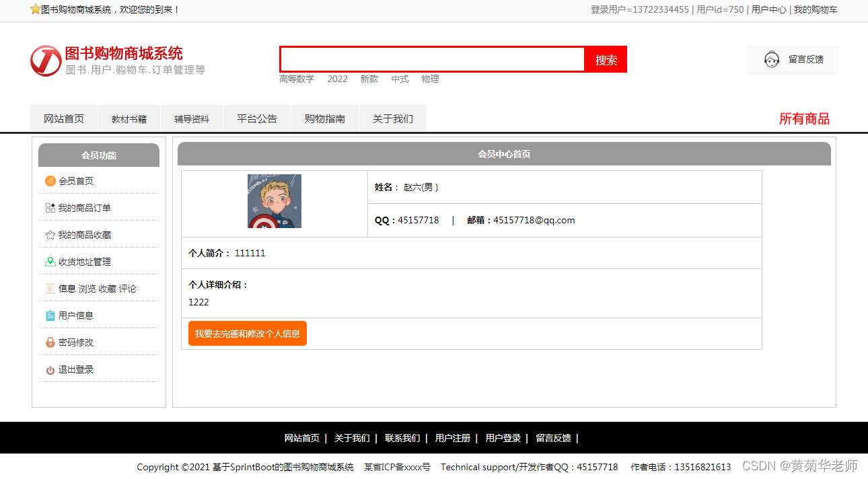The height and width of the screenshot is (479, 868).
Task: Click the red 所有商品 link
Action: coord(804,118)
